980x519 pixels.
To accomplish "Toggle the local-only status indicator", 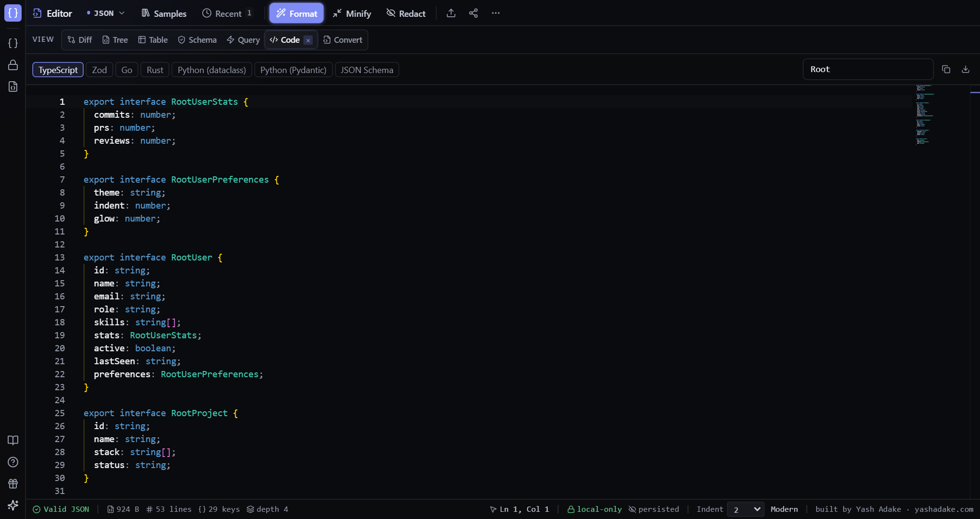I will click(x=594, y=509).
